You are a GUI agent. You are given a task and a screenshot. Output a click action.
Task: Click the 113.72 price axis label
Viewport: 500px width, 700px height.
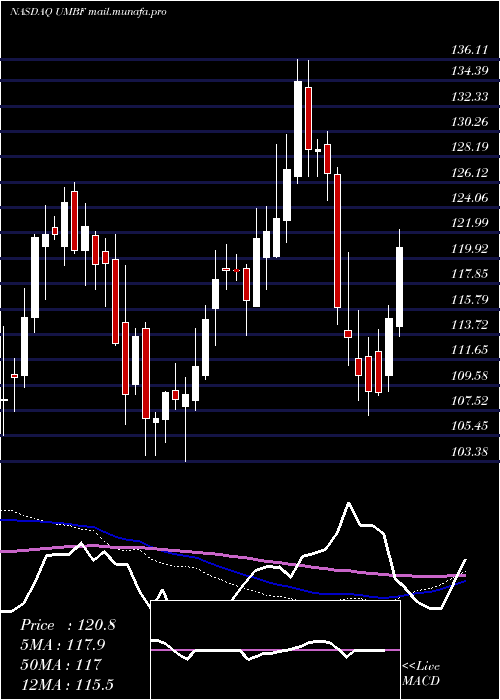tap(470, 325)
